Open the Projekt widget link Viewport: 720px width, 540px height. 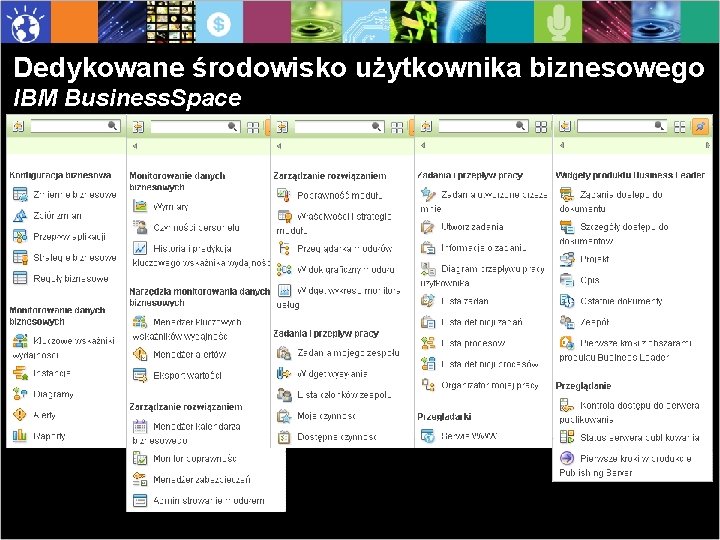(x=594, y=259)
